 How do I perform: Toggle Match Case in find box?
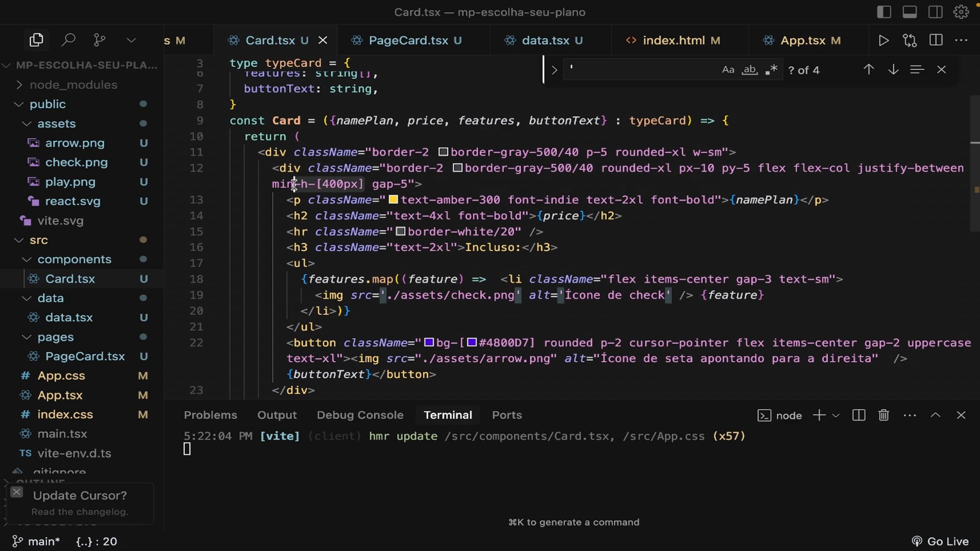728,70
